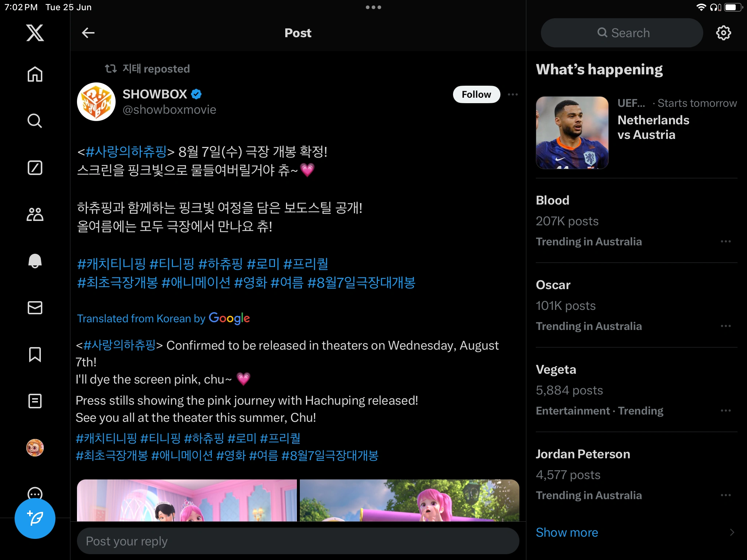747x560 pixels.
Task: Go back using the arrow
Action: [x=88, y=33]
